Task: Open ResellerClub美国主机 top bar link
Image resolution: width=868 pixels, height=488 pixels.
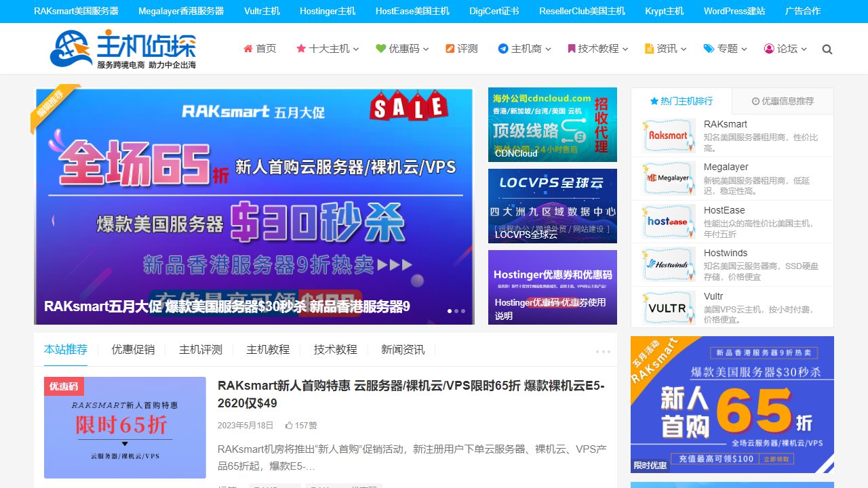Action: pyautogui.click(x=583, y=11)
